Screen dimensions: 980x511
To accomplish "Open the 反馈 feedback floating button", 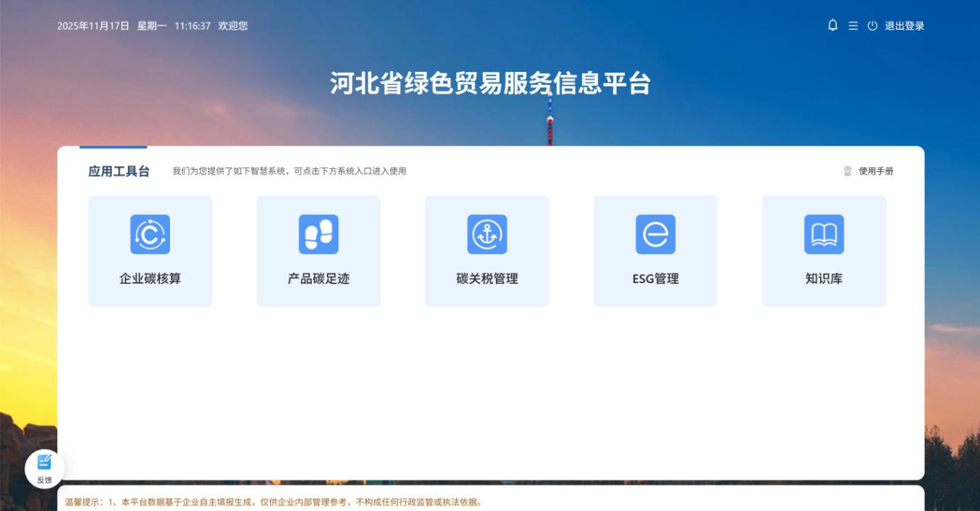I will click(44, 468).
